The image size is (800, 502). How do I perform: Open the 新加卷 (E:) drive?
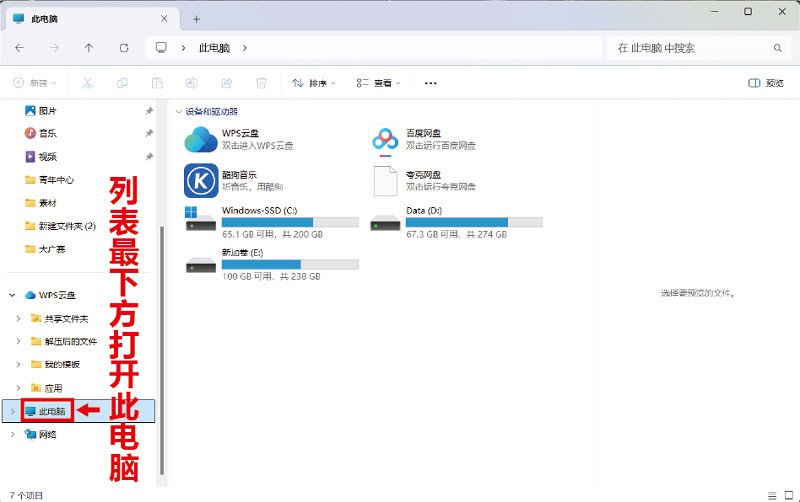(x=200, y=264)
